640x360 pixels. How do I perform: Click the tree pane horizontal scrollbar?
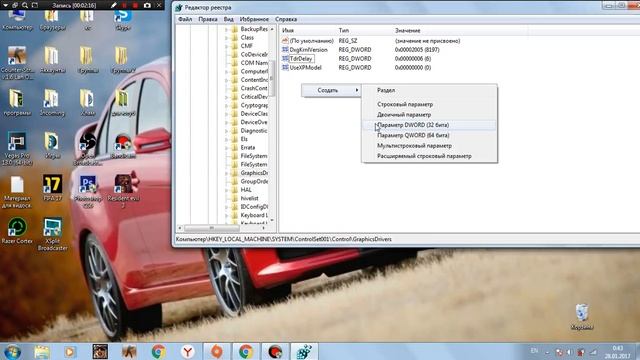(x=212, y=228)
